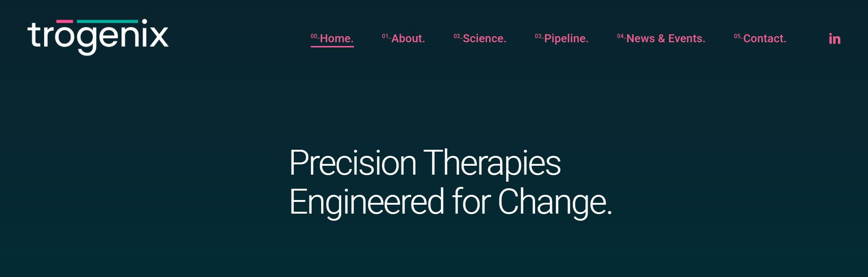Click the Precision Therapies headline line
The height and width of the screenshot is (277, 868).
click(425, 163)
